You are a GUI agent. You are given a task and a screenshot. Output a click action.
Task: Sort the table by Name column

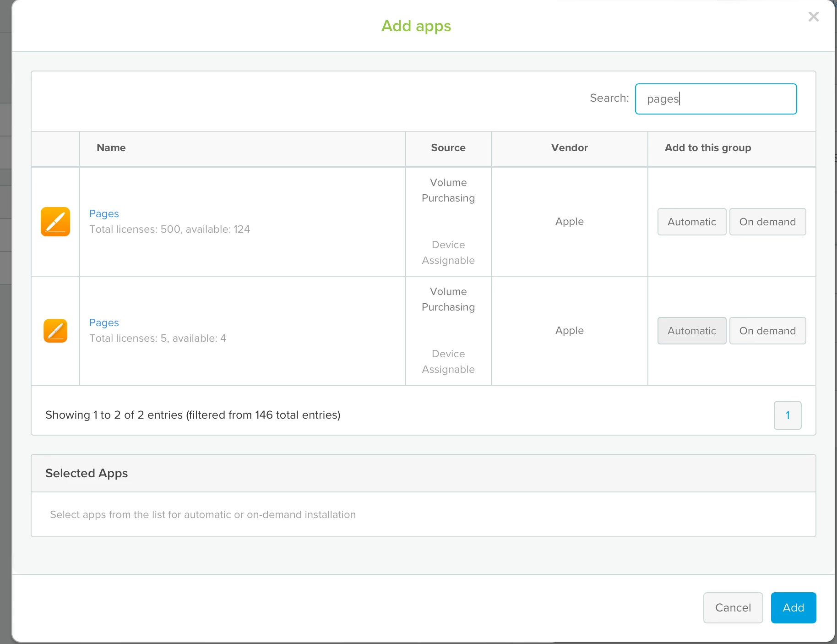click(111, 147)
